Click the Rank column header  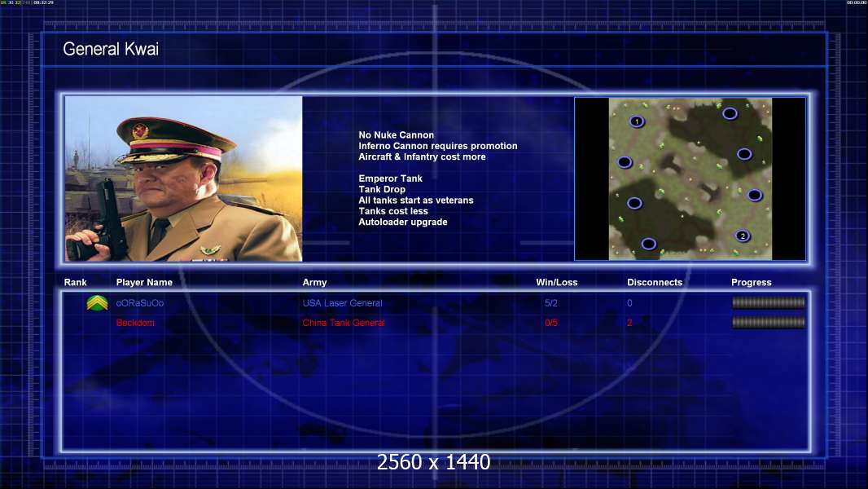pos(75,283)
